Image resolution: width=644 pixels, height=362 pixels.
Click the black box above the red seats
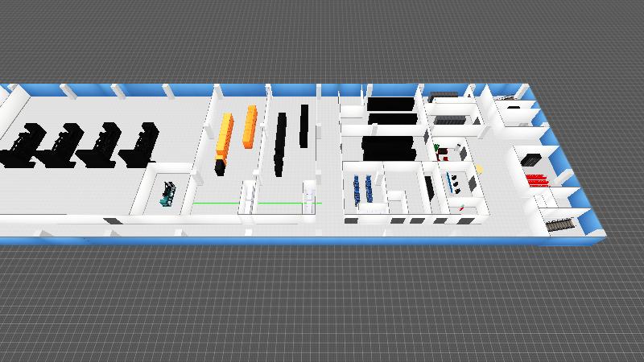[533, 160]
